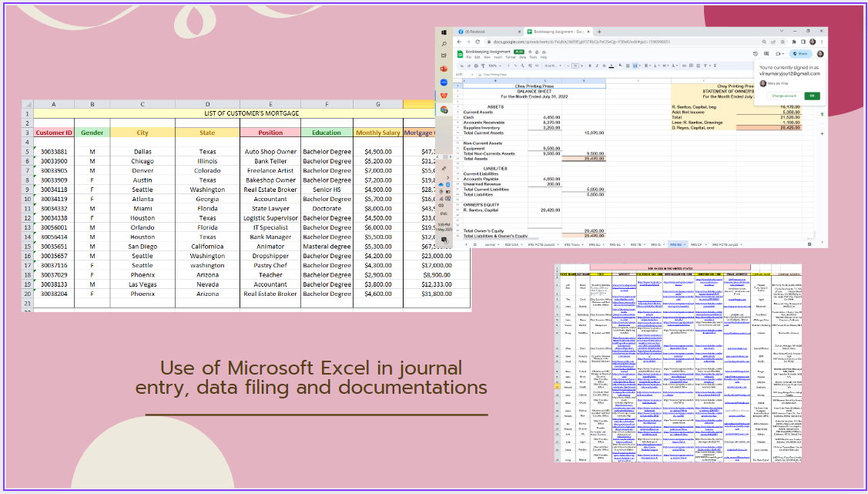
Task: Open the Chrome tab search chevron
Action: point(782,31)
